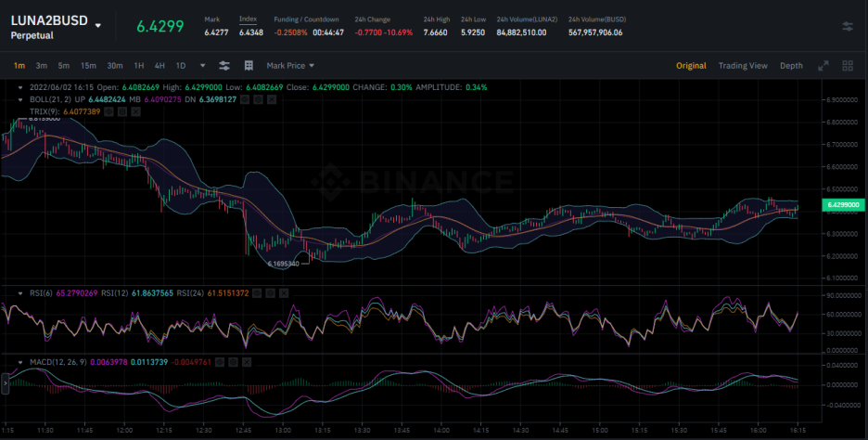Image resolution: width=868 pixels, height=440 pixels.
Task: Expand the left side panel arrow
Action: point(5,383)
